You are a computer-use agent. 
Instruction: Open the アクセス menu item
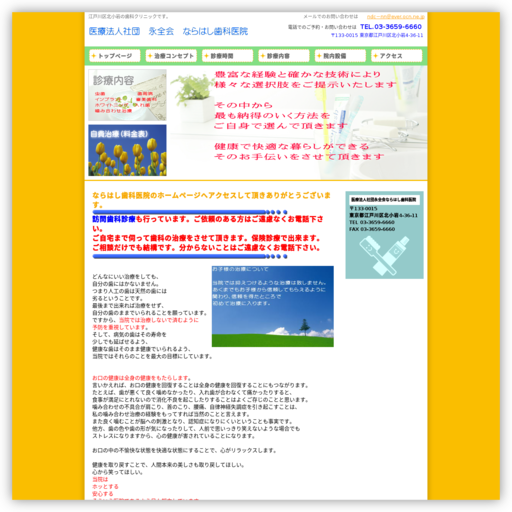(x=397, y=56)
